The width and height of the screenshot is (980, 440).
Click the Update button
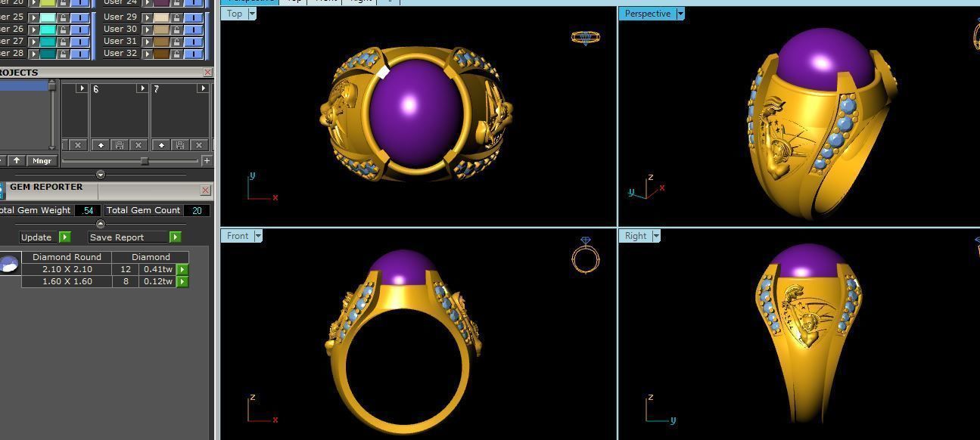[x=36, y=237]
